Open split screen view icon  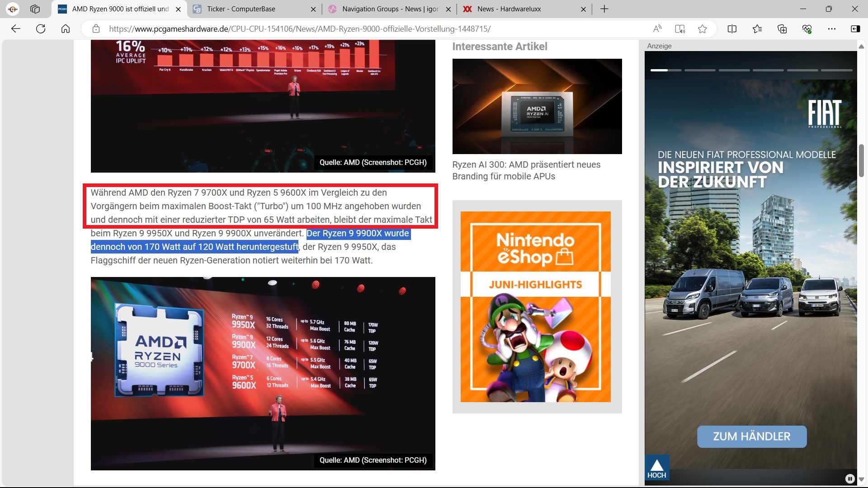pyautogui.click(x=732, y=29)
